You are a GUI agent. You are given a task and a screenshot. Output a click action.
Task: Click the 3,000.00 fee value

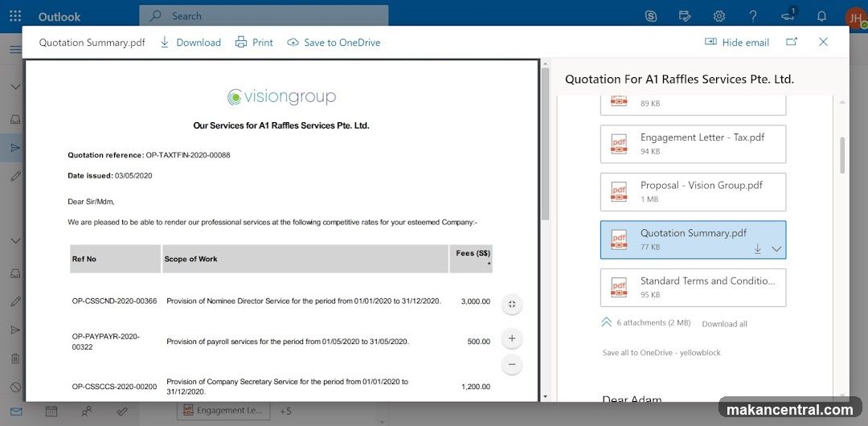click(x=476, y=301)
